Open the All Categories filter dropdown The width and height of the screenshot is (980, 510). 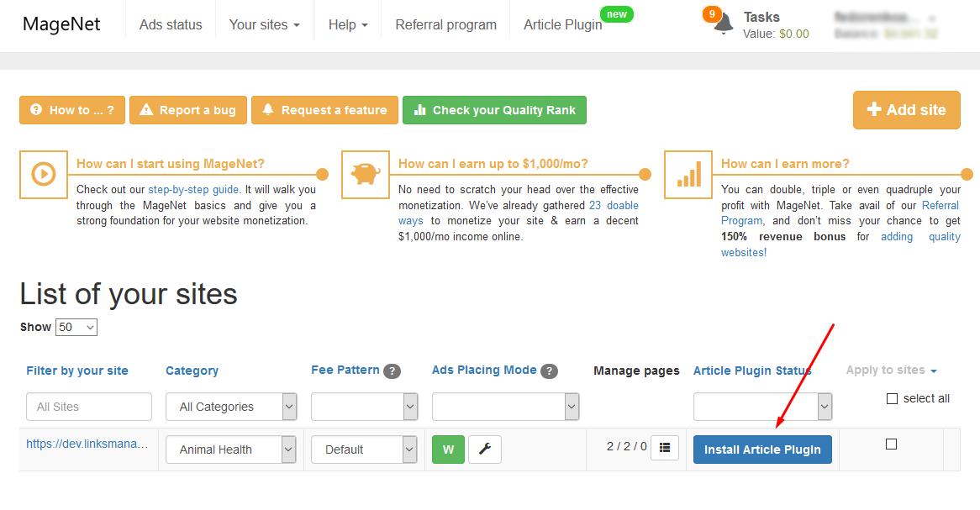pyautogui.click(x=231, y=407)
